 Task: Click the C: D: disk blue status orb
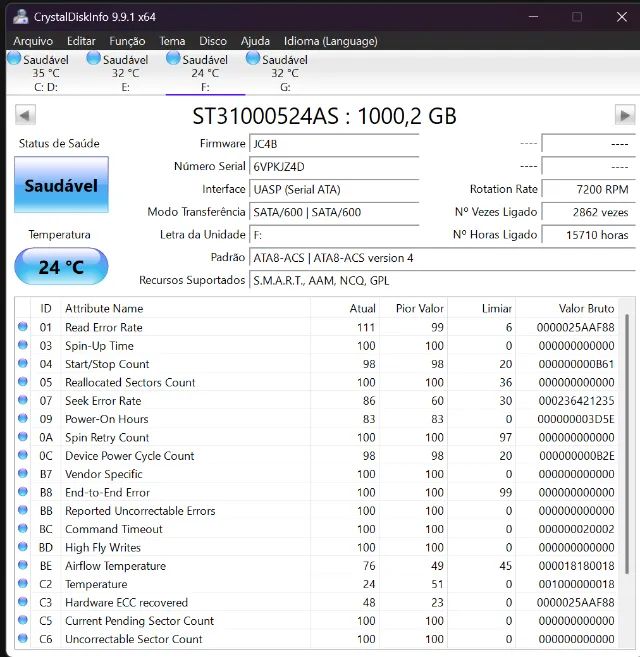(x=14, y=58)
